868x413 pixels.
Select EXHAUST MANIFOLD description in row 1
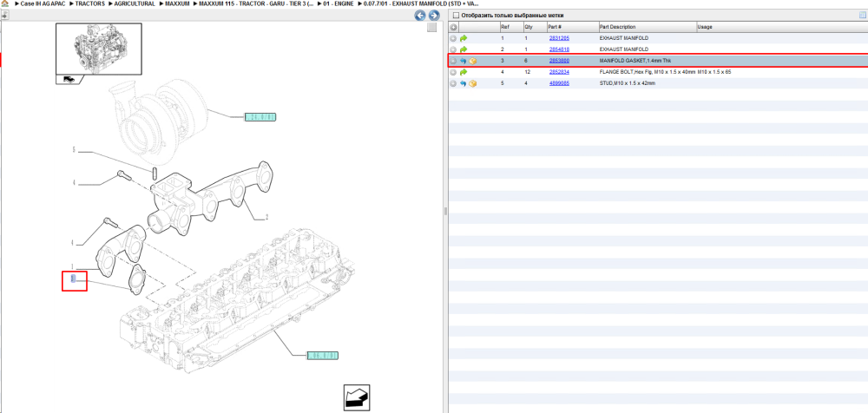(624, 38)
